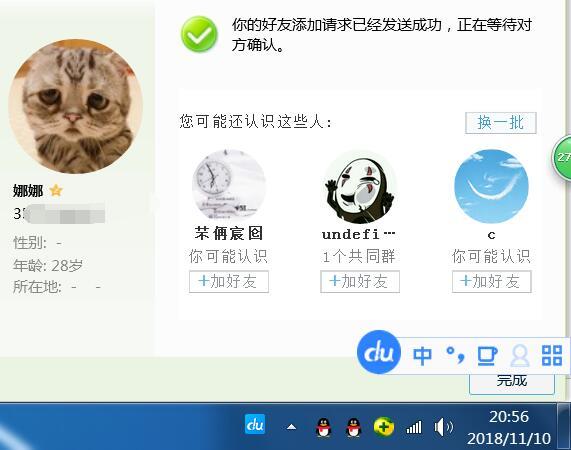The height and width of the screenshot is (450, 571).
Task: Toggle Chinese punctuation mode on IME bar
Action: point(456,355)
